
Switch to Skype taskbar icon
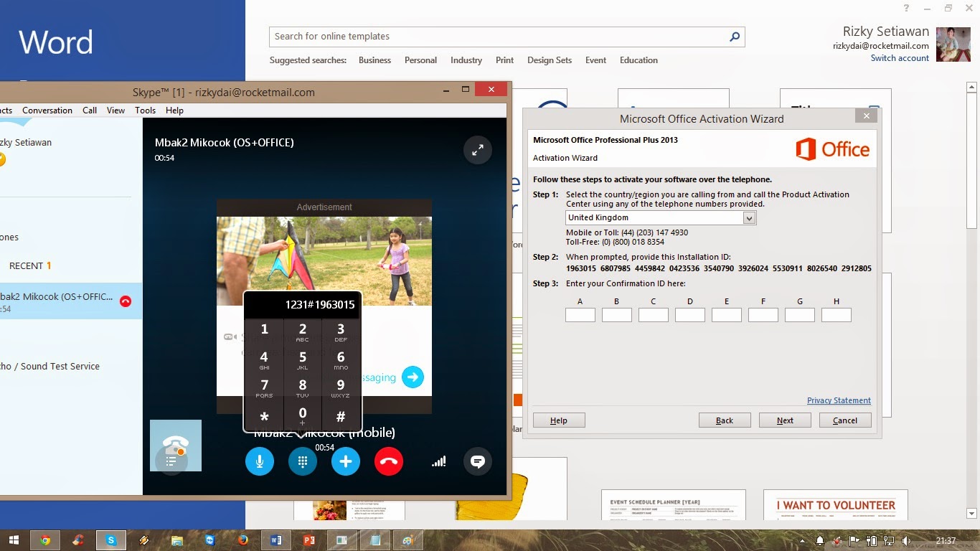[111, 540]
